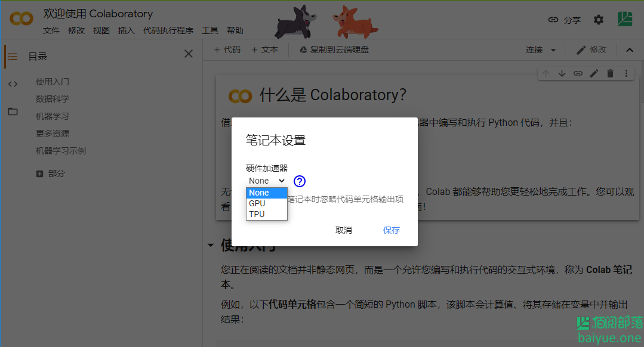644x347 pixels.
Task: Click the 欢迎使用 Colaboratory notebook title
Action: [98, 14]
